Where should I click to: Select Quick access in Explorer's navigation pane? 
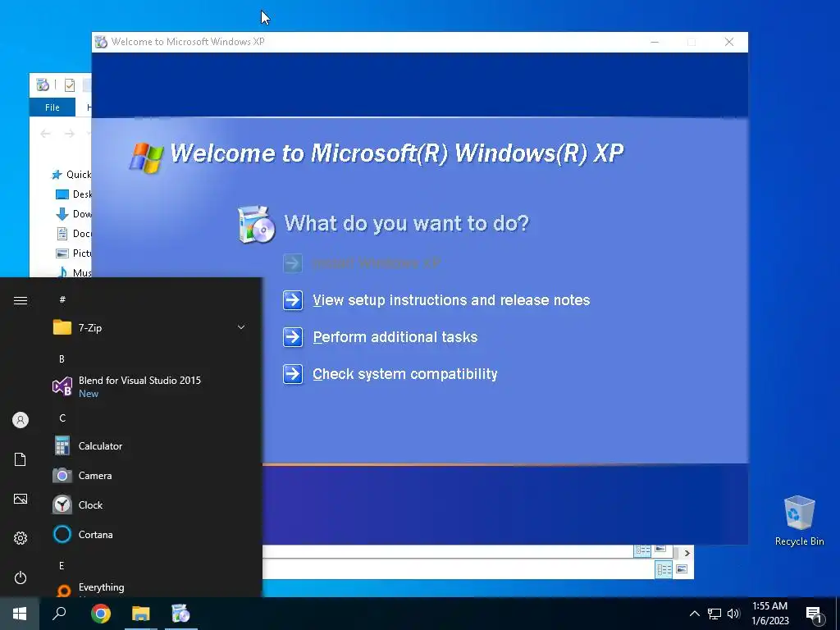(71, 174)
